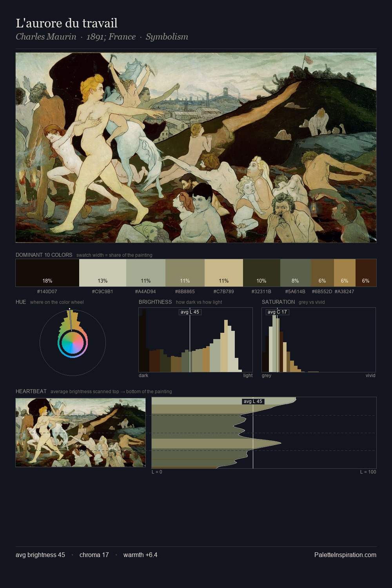Click the grey axis label
The image size is (392, 588).
coord(267,376)
